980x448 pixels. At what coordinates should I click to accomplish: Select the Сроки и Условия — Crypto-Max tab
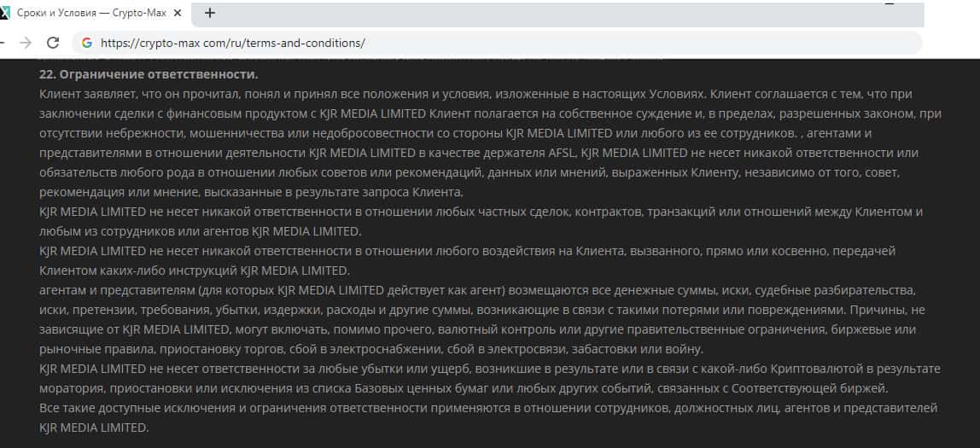[92, 13]
